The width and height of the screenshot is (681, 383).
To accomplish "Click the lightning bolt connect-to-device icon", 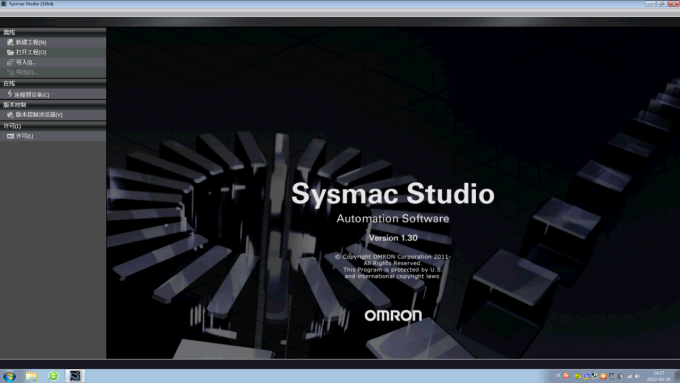I will coord(10,94).
